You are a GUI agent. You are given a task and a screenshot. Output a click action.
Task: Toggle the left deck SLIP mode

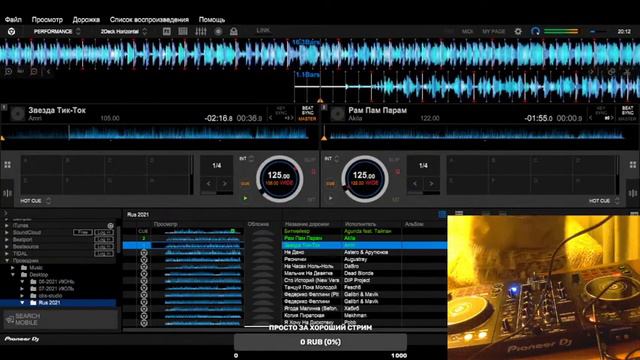click(310, 160)
